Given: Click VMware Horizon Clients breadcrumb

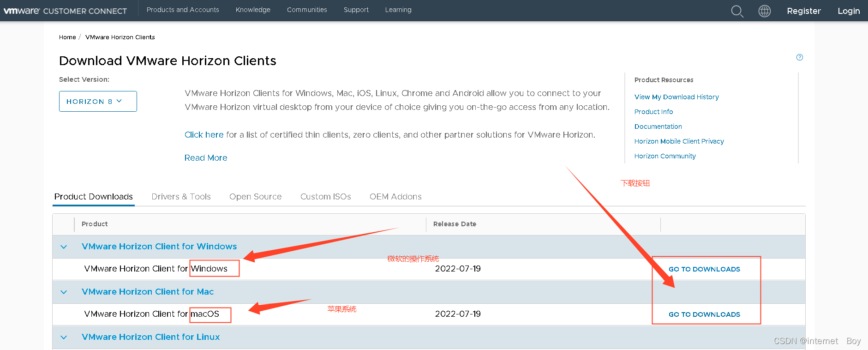Looking at the screenshot, I should (120, 37).
